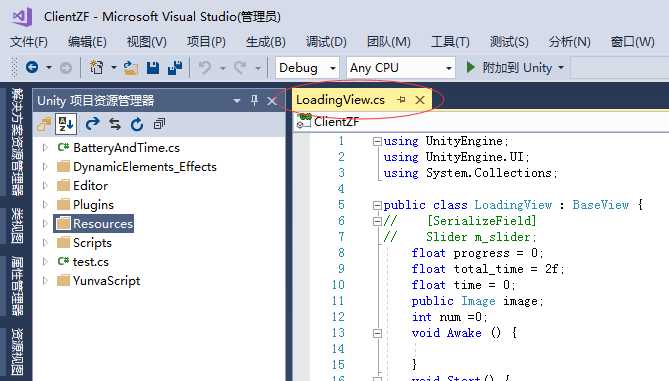Click the C# icon of BatteryAndTime.cs
Screen dimensions: 669x381
(x=63, y=148)
